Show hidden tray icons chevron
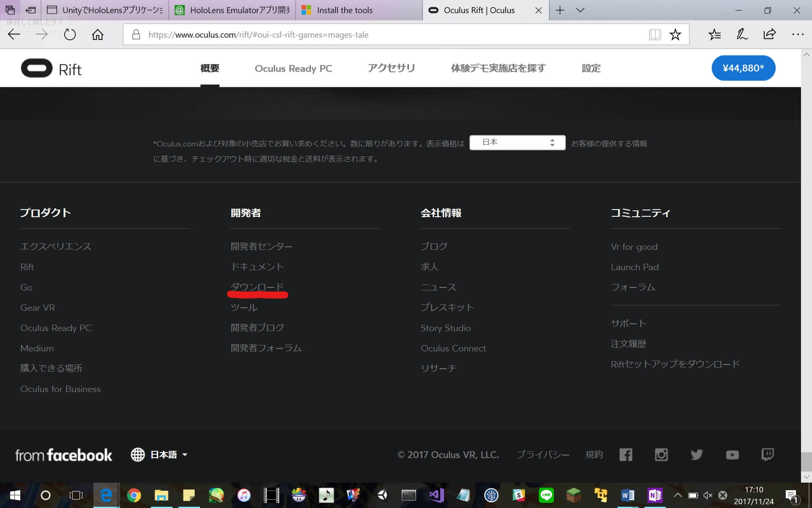This screenshot has width=812, height=508. pyautogui.click(x=678, y=495)
